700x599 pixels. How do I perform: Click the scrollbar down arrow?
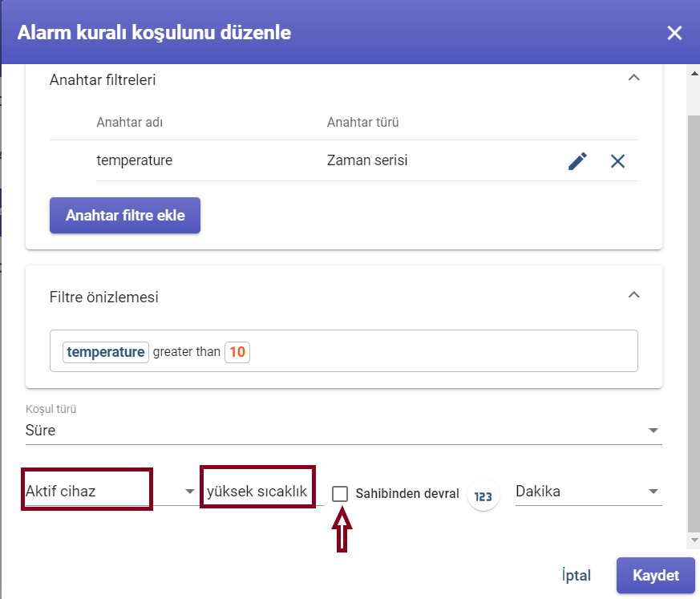point(694,540)
